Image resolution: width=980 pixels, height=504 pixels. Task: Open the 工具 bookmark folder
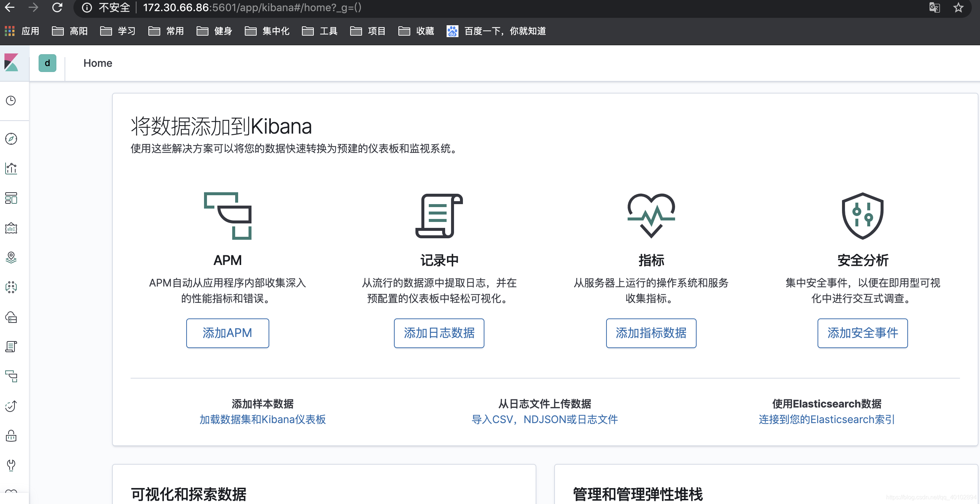coord(320,31)
